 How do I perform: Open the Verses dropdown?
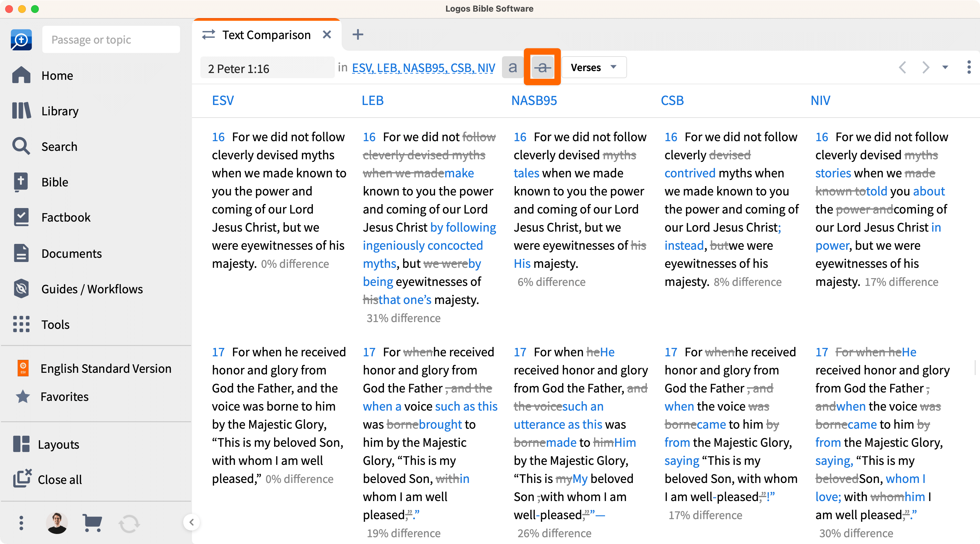594,67
